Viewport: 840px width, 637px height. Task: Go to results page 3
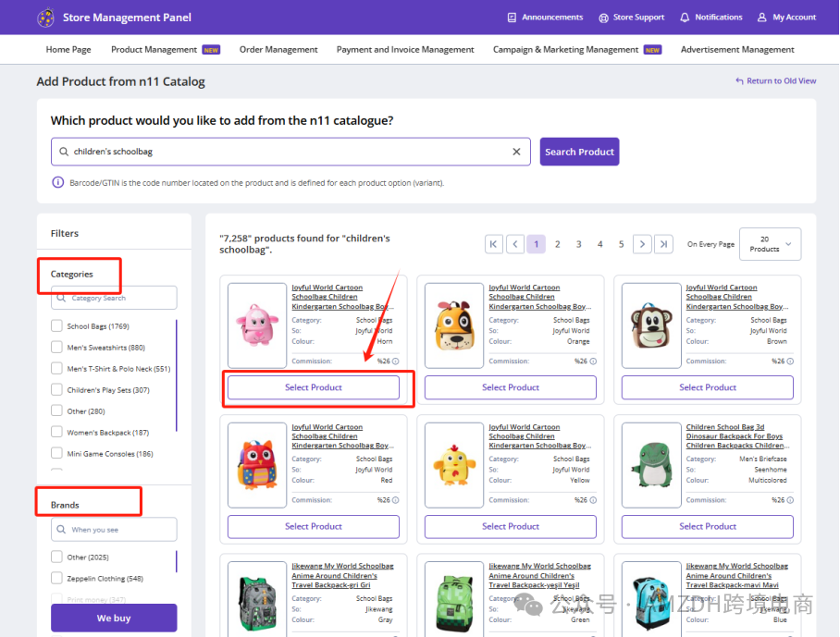click(579, 244)
